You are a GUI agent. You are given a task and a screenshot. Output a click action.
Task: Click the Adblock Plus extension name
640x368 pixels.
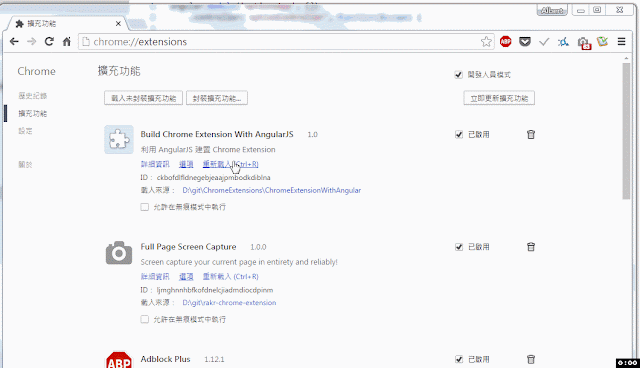(x=165, y=359)
